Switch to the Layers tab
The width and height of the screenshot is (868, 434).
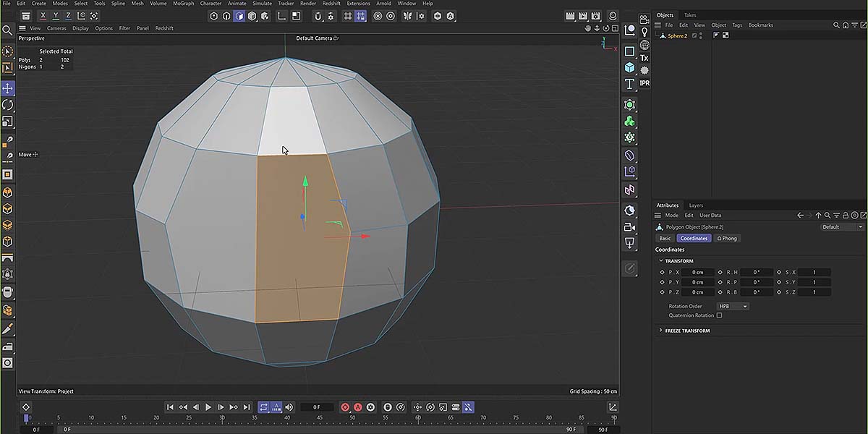(696, 205)
